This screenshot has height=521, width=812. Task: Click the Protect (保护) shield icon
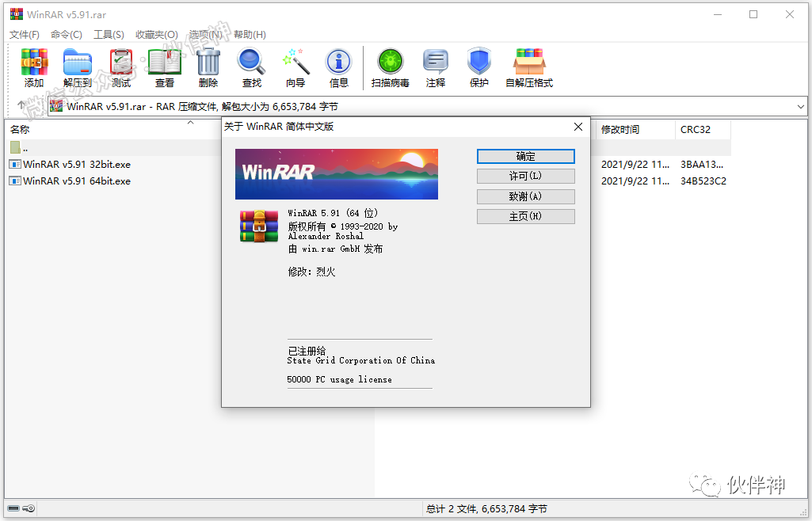[x=479, y=68]
